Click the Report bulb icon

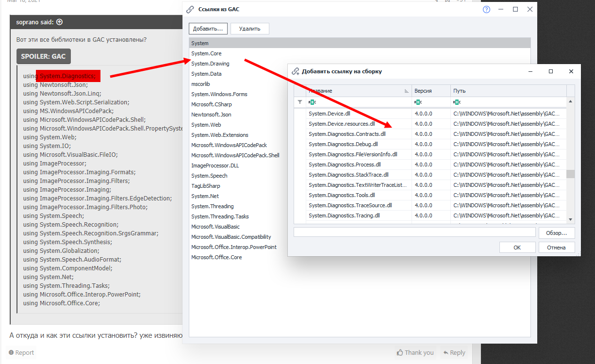[x=11, y=352]
